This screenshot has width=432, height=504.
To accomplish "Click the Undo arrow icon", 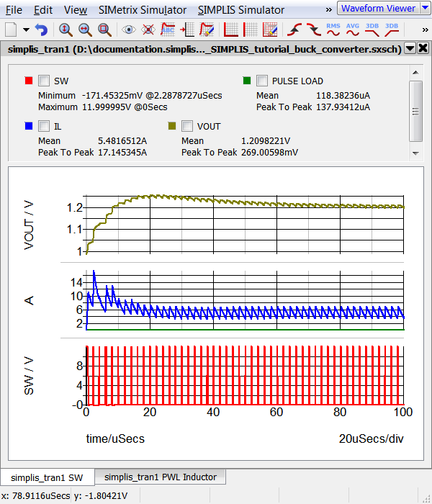I will [41, 30].
